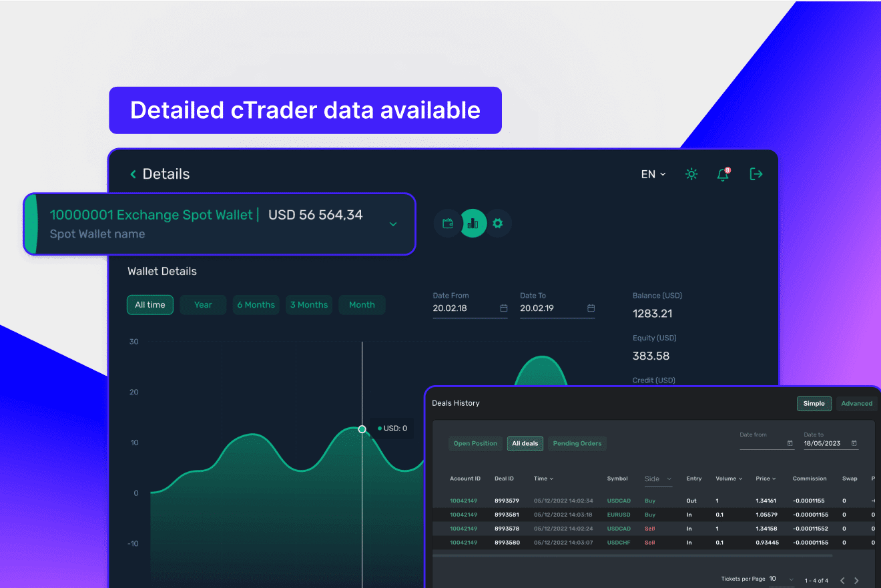Click the Date From field 20.02.18
Viewport: 881px width, 588px height.
470,308
